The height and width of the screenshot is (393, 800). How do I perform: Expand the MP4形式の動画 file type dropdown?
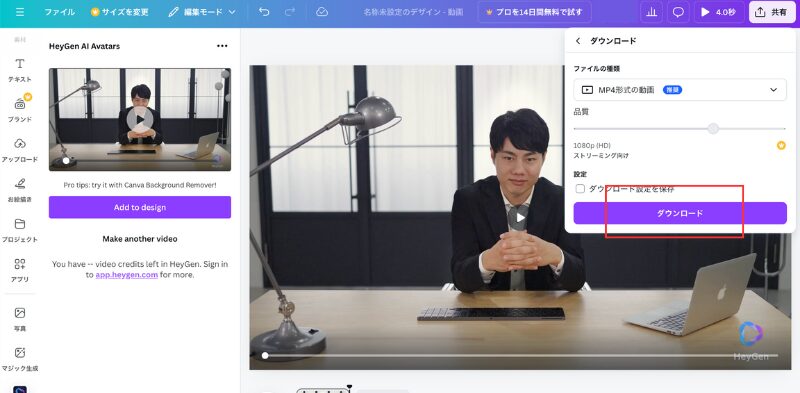(x=680, y=90)
